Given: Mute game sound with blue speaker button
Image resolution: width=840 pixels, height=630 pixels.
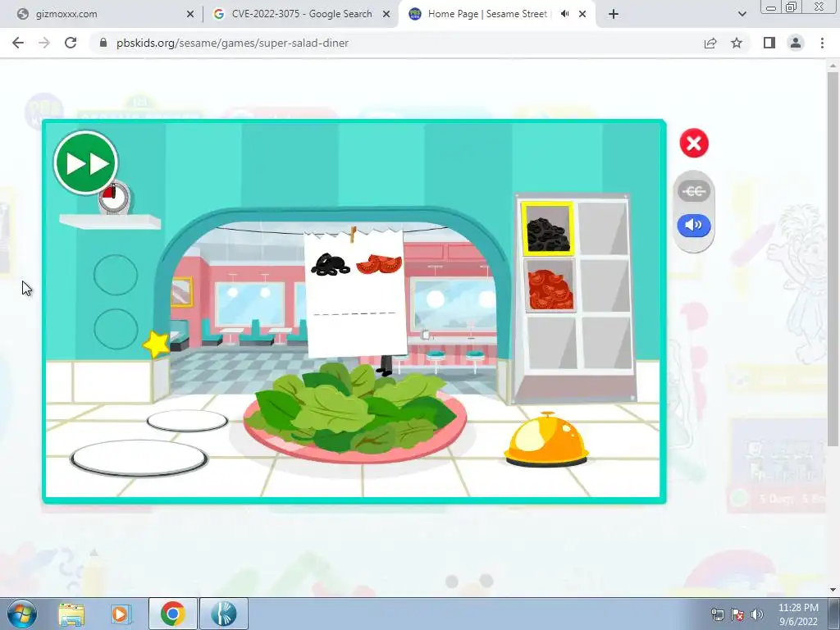Looking at the screenshot, I should (694, 225).
